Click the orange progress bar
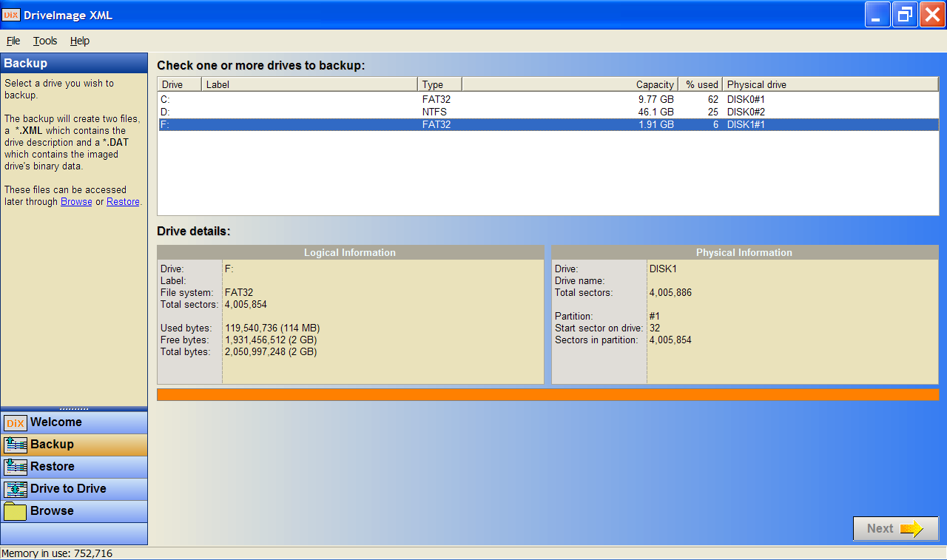Image resolution: width=947 pixels, height=560 pixels. 547,394
